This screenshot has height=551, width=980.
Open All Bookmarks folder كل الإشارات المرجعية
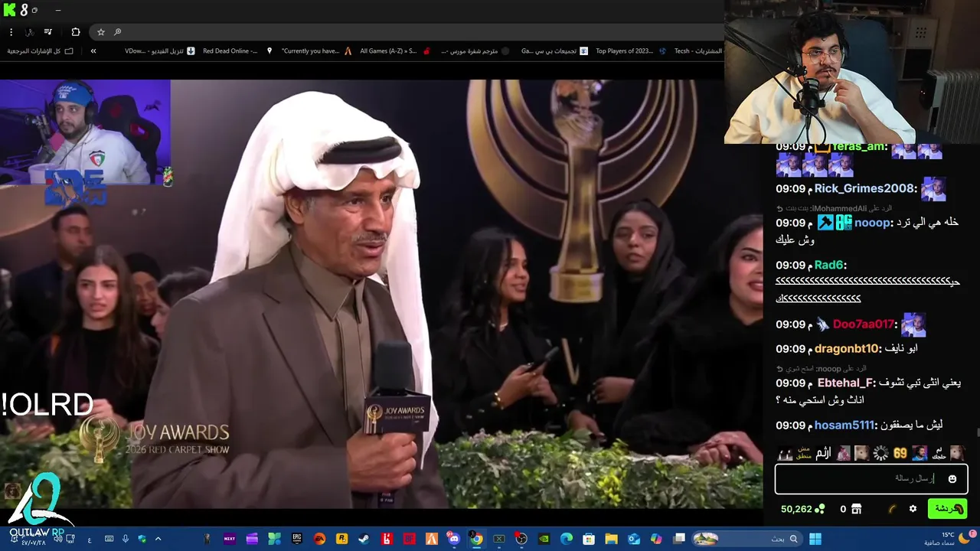pos(40,51)
